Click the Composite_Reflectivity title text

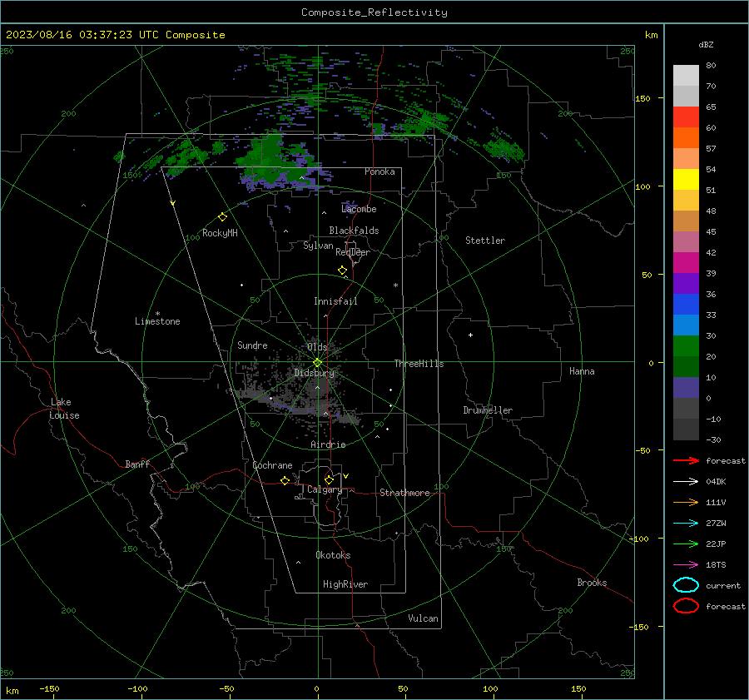[x=374, y=12]
